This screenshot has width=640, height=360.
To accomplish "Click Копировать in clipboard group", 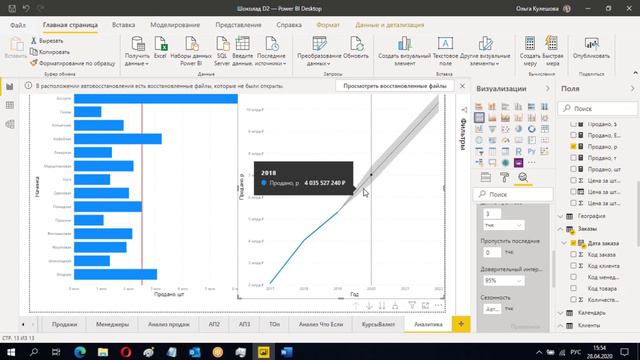I will [x=50, y=52].
